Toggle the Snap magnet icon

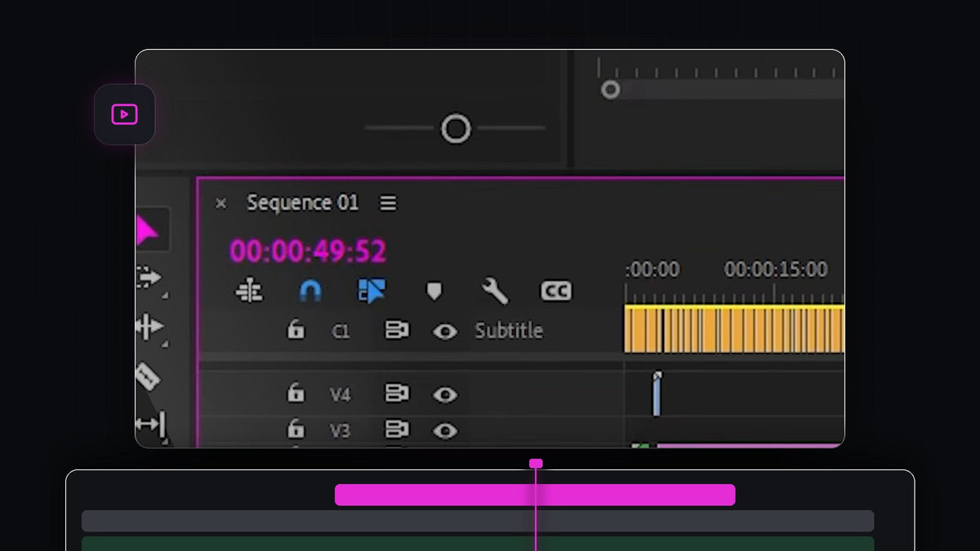310,291
